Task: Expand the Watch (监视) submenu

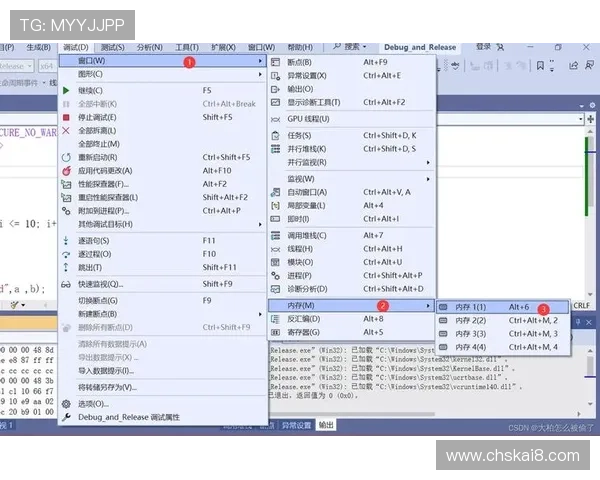Action: [x=428, y=179]
